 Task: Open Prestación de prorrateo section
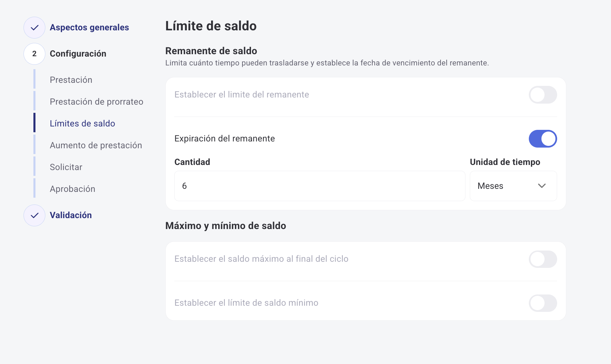tap(96, 102)
